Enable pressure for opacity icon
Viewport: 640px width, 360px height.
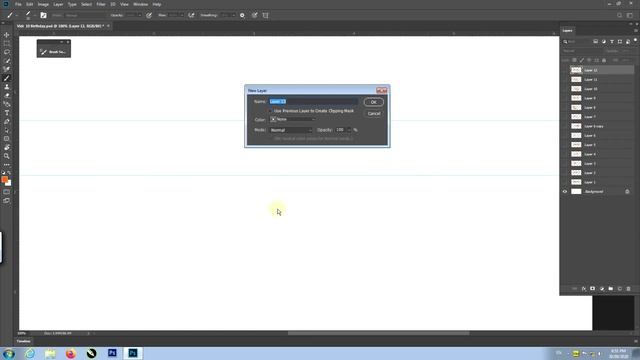click(x=149, y=15)
